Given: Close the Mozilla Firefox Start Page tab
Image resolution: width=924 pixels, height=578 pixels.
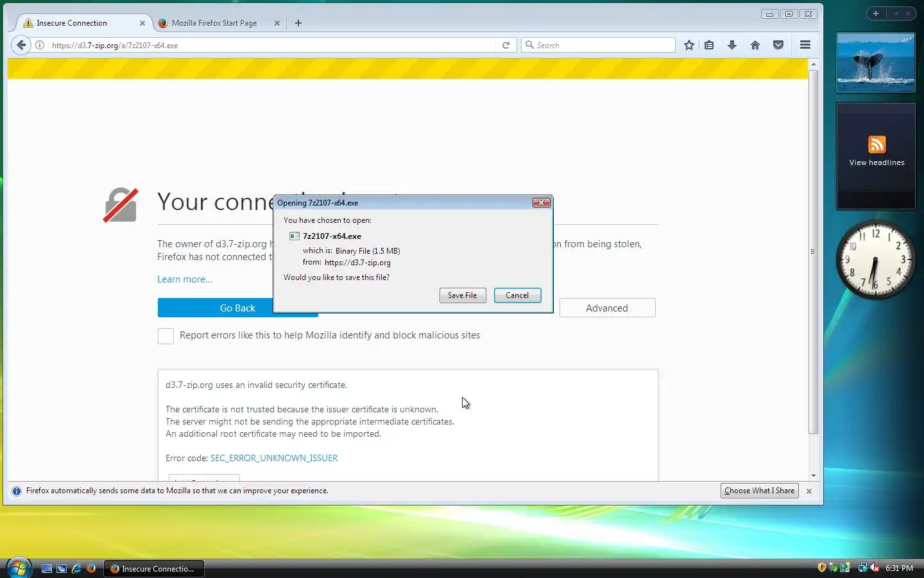Looking at the screenshot, I should pyautogui.click(x=277, y=23).
